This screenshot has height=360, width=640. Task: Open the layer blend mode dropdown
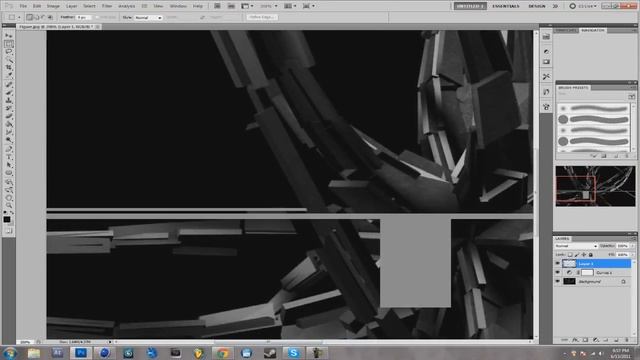click(x=576, y=246)
